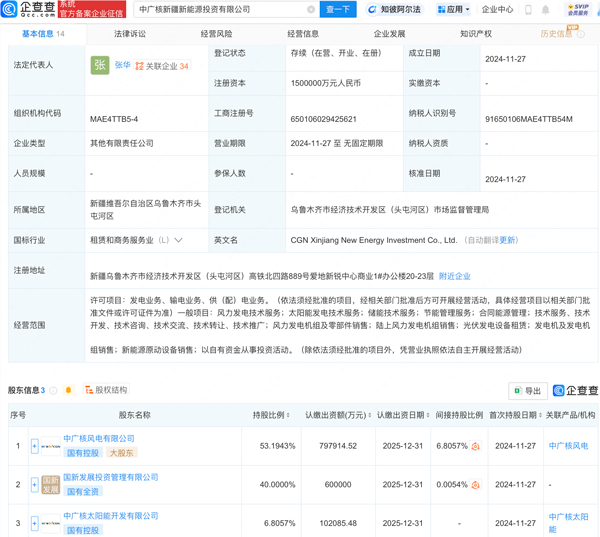Open shareholder 中广核风电有限公司 link

point(99,439)
